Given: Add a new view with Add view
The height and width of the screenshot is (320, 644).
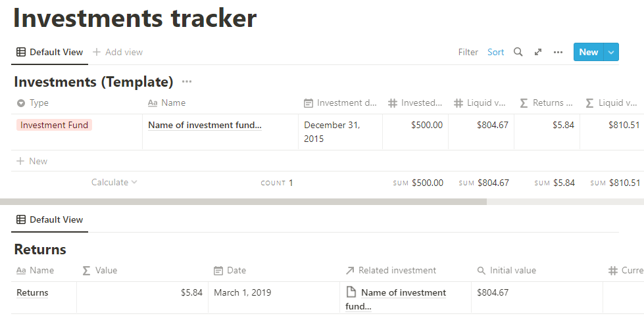Looking at the screenshot, I should [x=118, y=52].
